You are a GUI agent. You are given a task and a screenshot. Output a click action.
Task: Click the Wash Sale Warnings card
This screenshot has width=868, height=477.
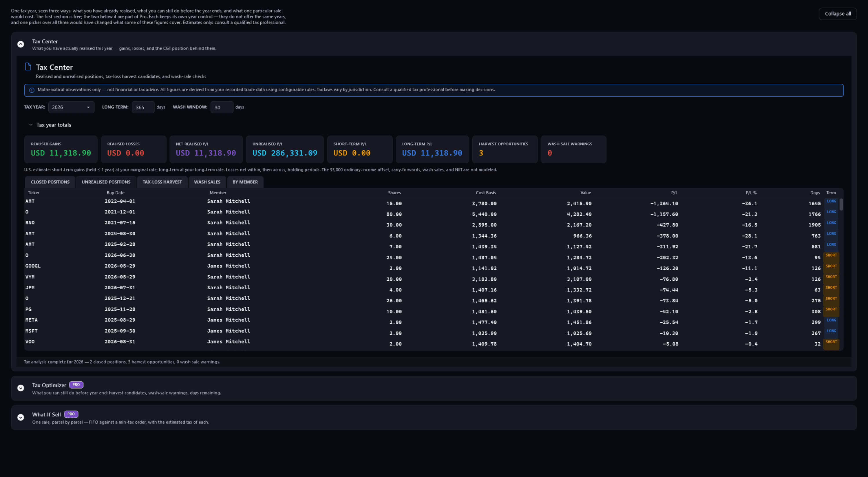click(573, 149)
